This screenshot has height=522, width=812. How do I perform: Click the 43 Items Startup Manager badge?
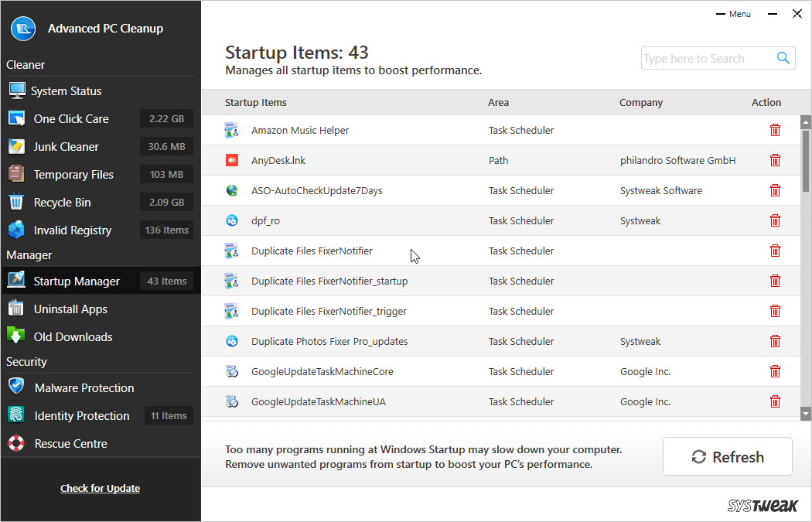[x=167, y=281]
